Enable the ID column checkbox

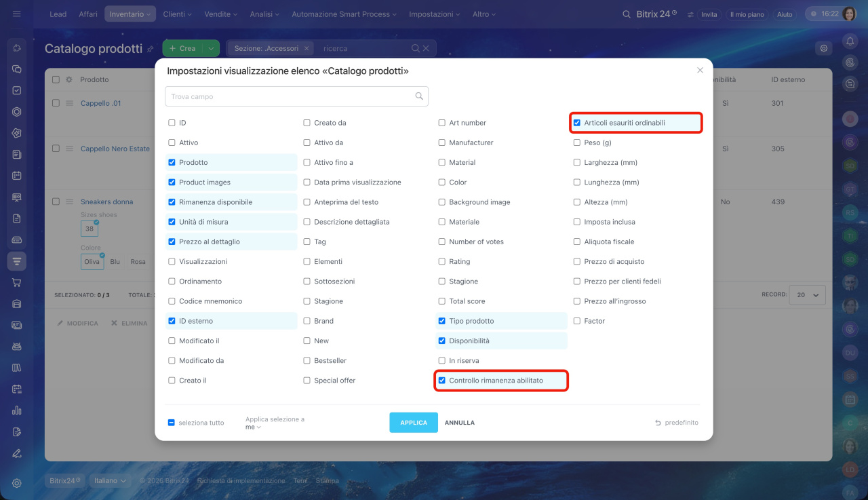coord(172,123)
